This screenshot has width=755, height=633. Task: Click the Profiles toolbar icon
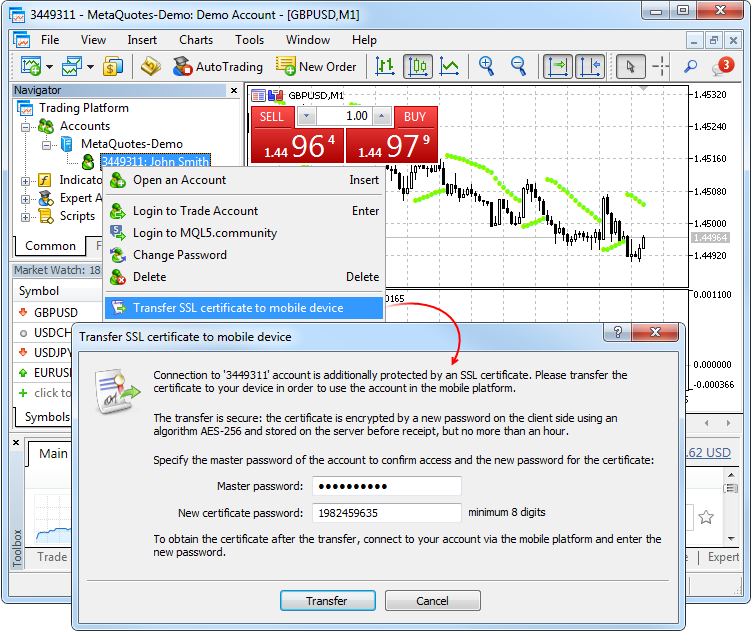coord(72,66)
